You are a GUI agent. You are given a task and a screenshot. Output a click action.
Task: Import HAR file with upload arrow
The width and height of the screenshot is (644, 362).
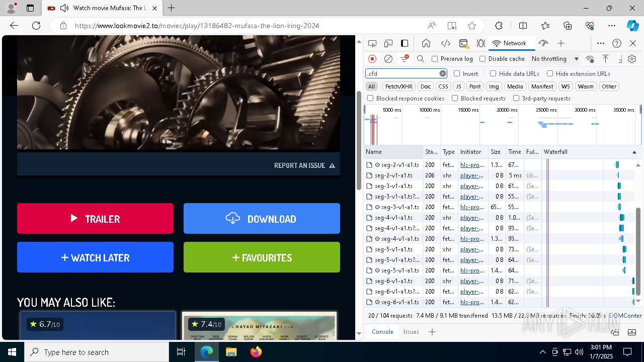[606, 59]
